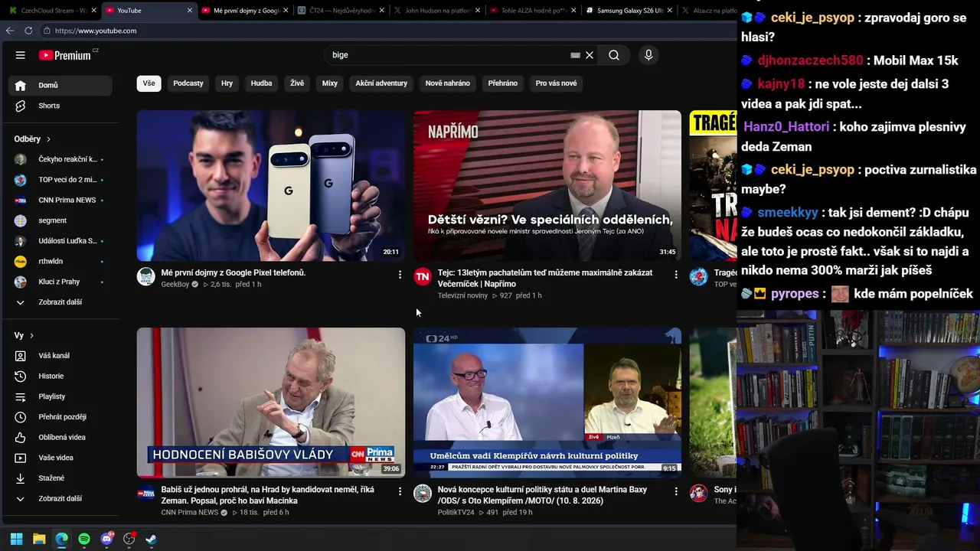Viewport: 980px width, 551px height.
Task: Open Playlisty in the sidebar
Action: tap(60, 396)
